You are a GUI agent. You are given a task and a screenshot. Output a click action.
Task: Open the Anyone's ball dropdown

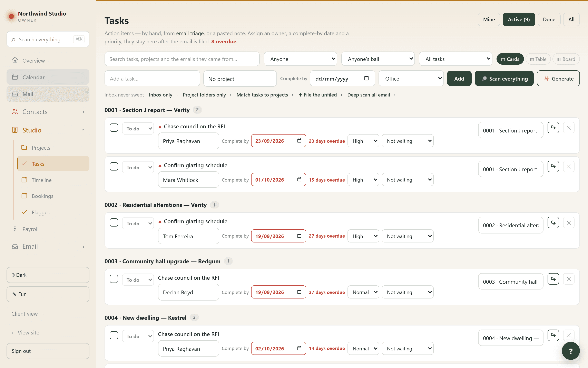[378, 59]
